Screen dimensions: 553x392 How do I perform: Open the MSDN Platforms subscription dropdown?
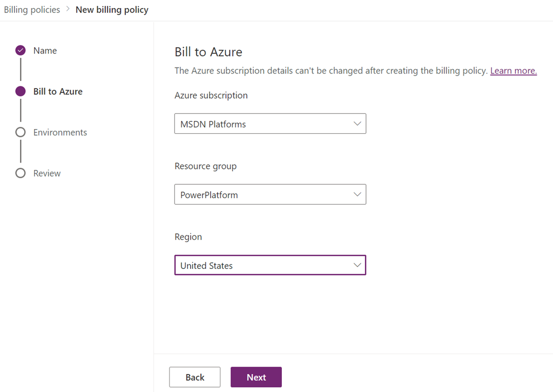click(265, 124)
